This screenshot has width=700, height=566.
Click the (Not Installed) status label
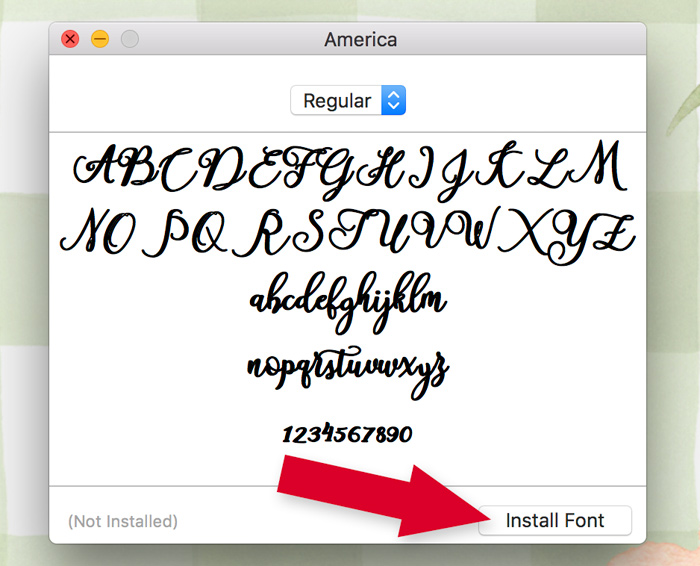pos(123,521)
